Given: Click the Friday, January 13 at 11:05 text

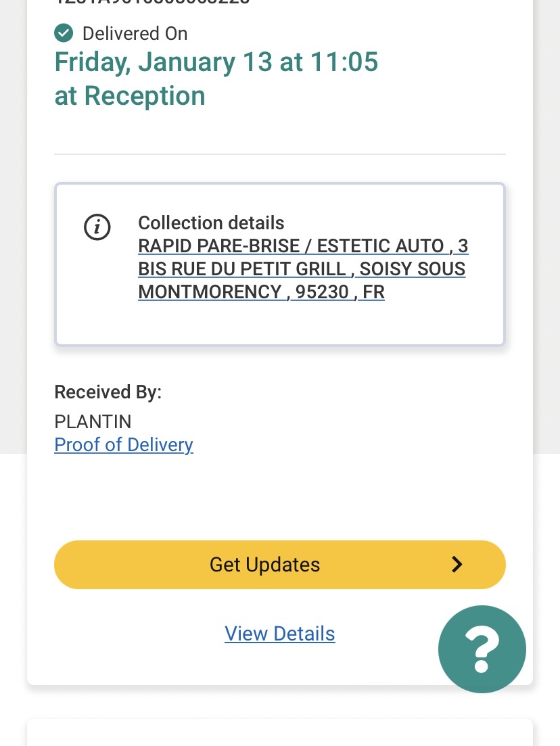Looking at the screenshot, I should point(216,62).
